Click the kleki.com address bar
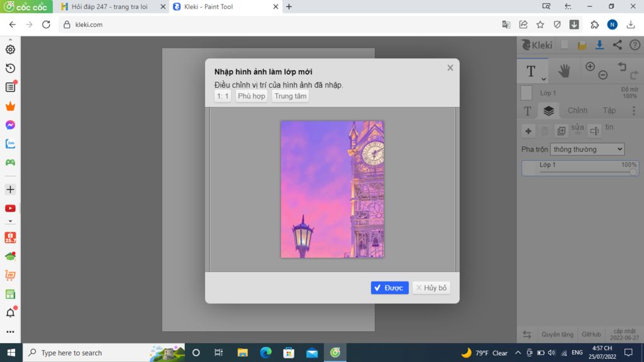The height and width of the screenshot is (362, 644). point(279,25)
